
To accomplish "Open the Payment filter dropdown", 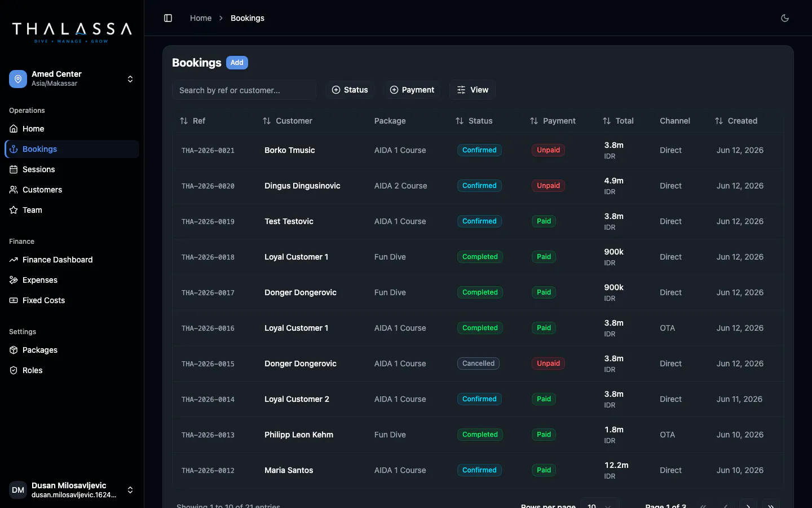I will point(412,90).
